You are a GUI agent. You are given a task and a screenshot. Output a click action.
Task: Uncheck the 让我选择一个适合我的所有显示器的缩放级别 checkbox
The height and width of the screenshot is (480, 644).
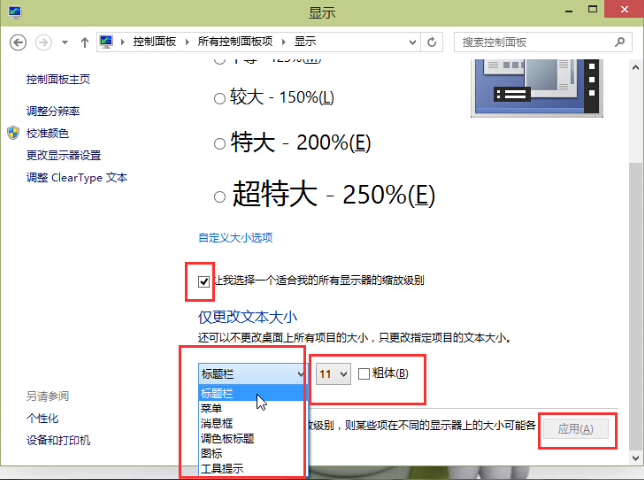coord(204,281)
